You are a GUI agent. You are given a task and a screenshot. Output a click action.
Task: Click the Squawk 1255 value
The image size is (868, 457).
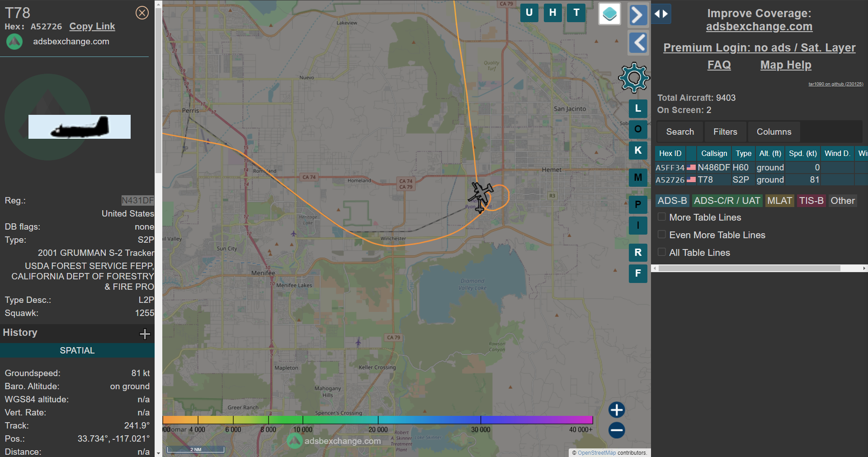point(144,313)
